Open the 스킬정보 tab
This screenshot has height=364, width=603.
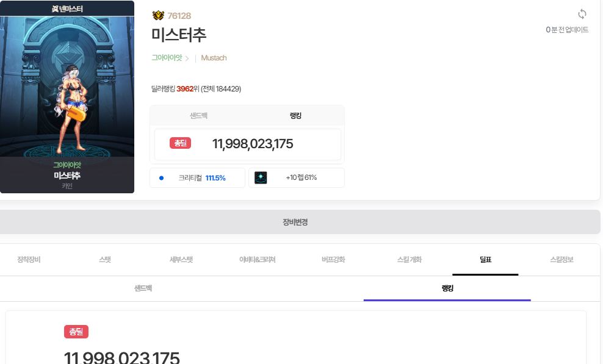[561, 260]
